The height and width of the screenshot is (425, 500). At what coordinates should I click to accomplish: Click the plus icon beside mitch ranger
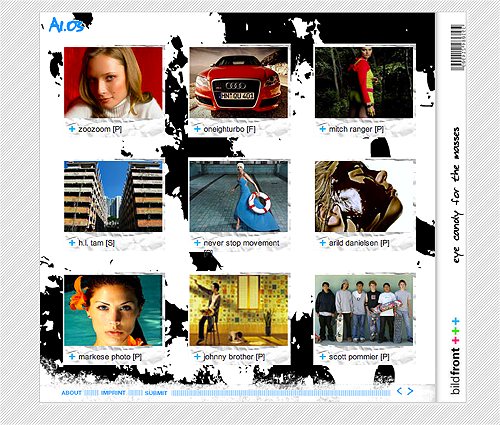pyautogui.click(x=323, y=129)
